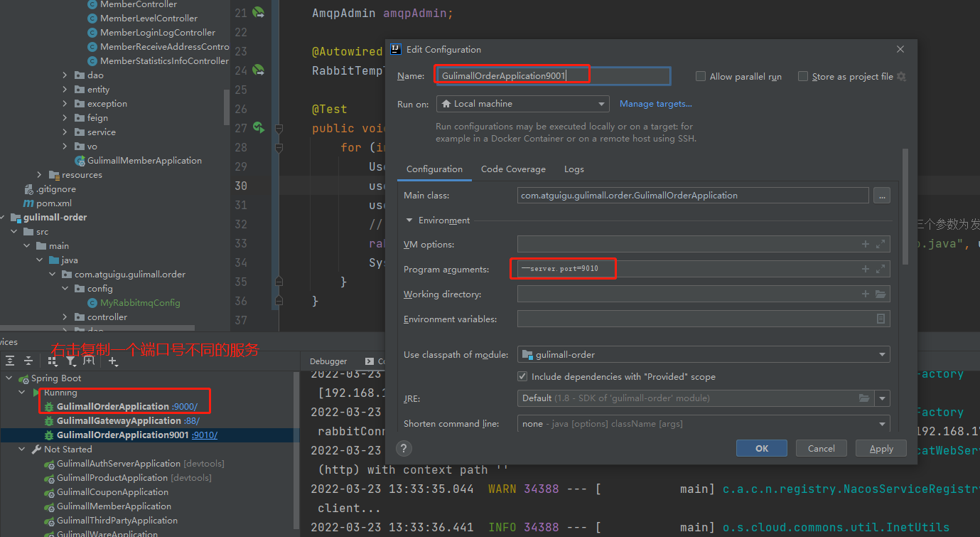Click the Program arguments input field
The image size is (980, 537).
click(x=704, y=270)
